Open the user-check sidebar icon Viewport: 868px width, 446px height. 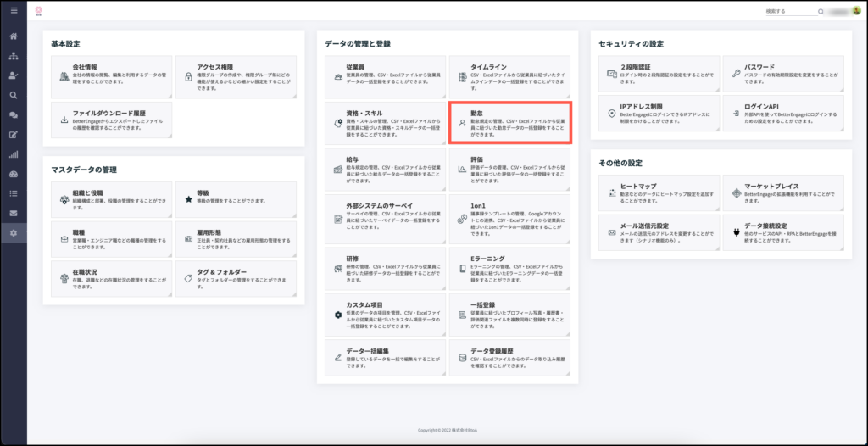pos(14,76)
